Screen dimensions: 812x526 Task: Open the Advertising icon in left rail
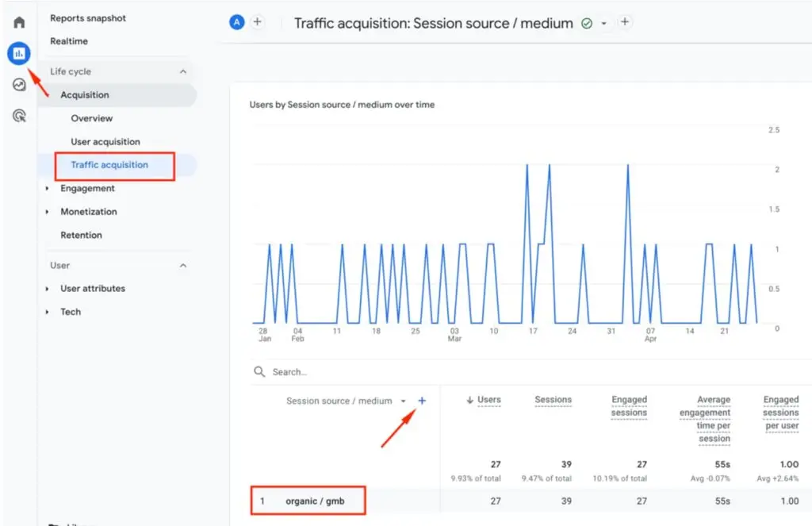(x=19, y=116)
